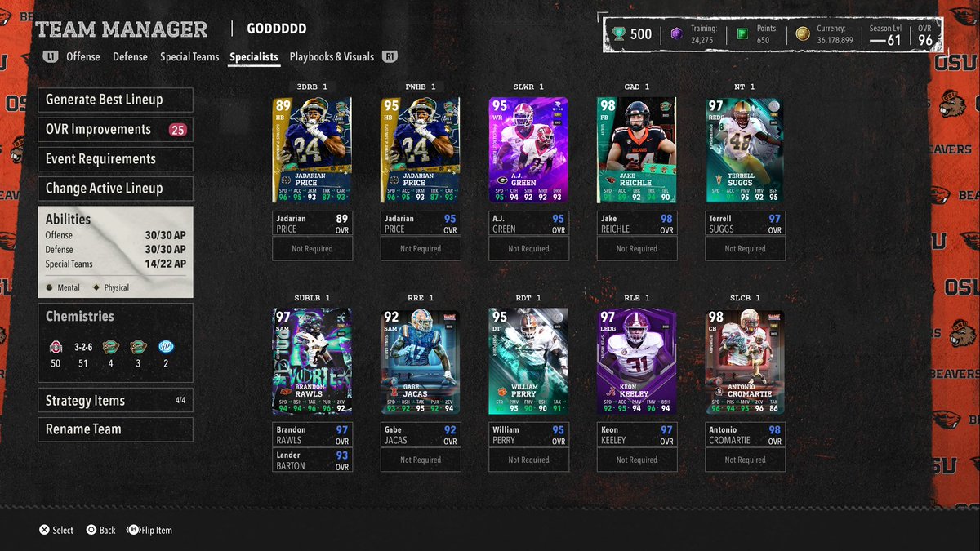Viewport: 980px width, 551px height.
Task: Select the Gabe Jacas RRE card
Action: point(421,362)
